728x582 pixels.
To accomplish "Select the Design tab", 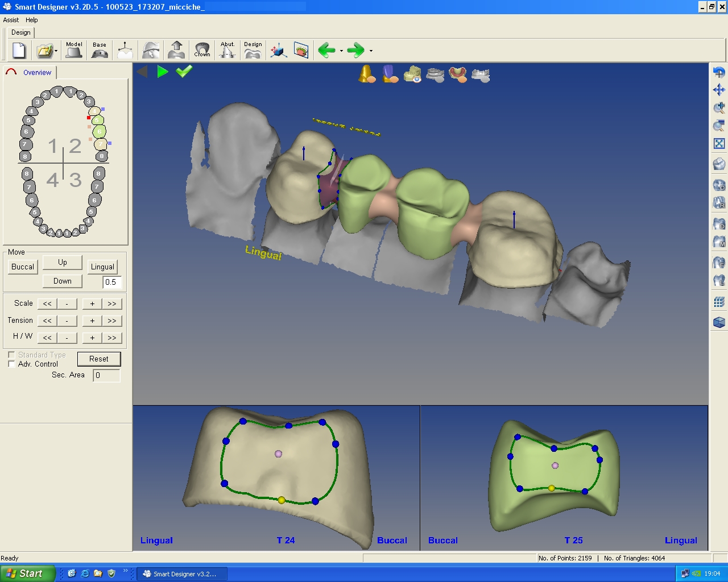I will coord(21,32).
